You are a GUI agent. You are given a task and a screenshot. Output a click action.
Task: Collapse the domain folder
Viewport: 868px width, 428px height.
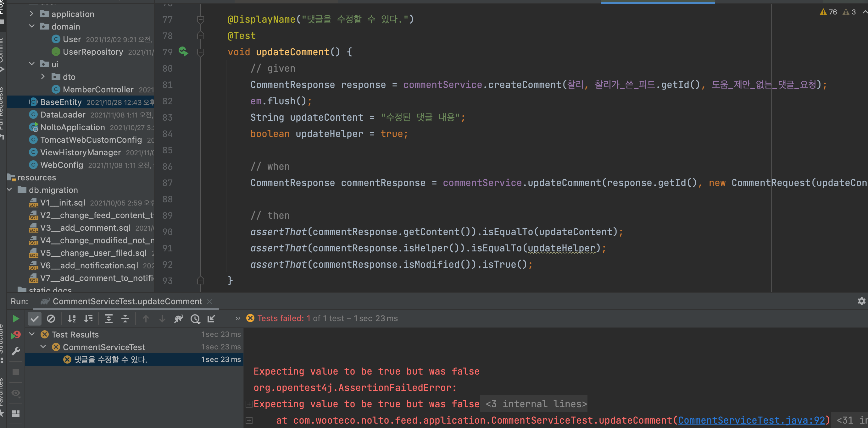[32, 26]
